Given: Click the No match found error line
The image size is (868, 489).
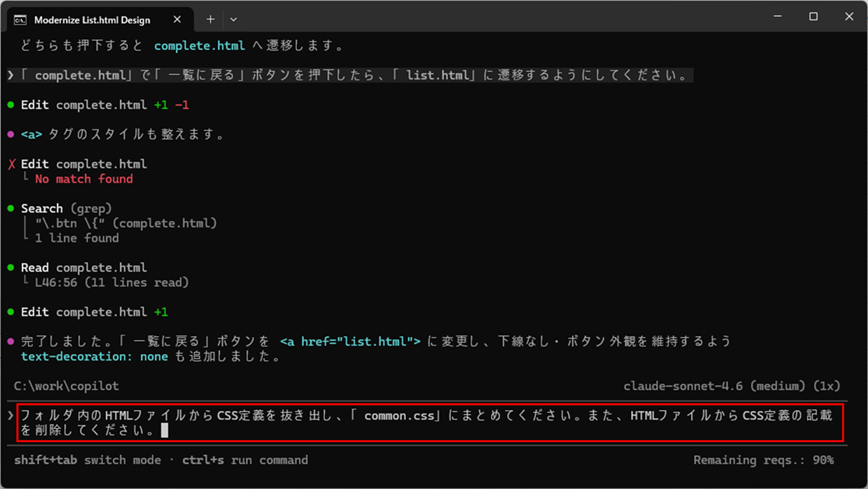Looking at the screenshot, I should pos(84,179).
